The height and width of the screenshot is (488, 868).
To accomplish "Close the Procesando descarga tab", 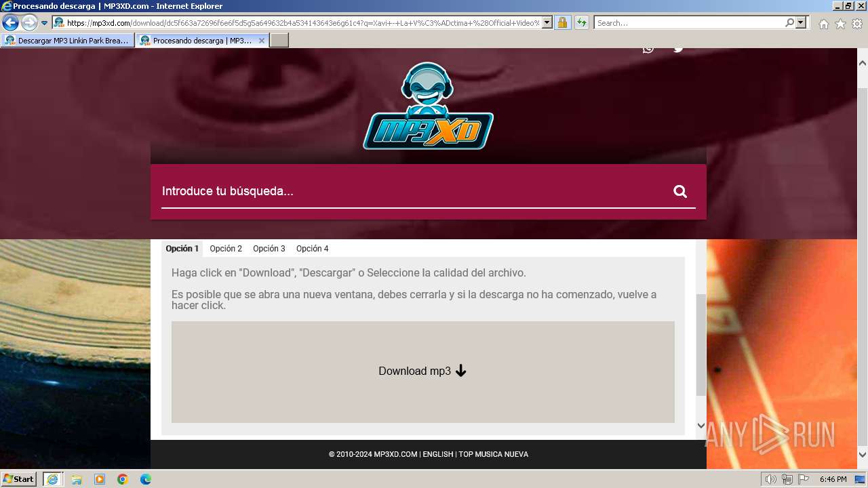I will [262, 41].
